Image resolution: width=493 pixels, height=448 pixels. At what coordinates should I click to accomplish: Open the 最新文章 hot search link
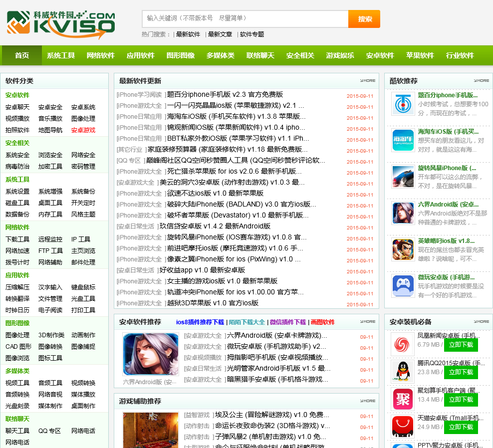click(220, 34)
